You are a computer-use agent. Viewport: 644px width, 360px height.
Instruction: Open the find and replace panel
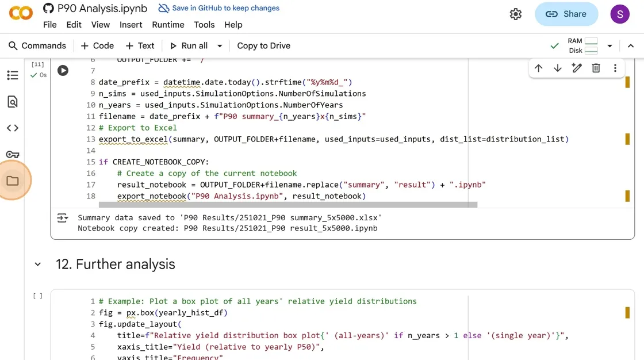[12, 102]
